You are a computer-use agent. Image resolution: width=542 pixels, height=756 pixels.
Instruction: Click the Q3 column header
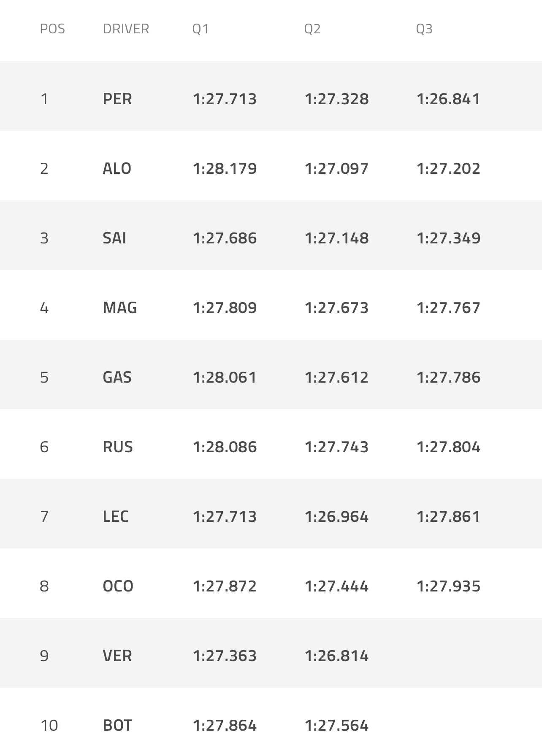[x=424, y=29]
